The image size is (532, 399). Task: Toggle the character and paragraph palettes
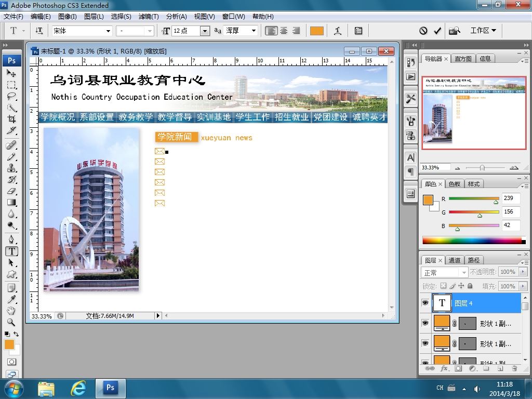[x=358, y=31]
